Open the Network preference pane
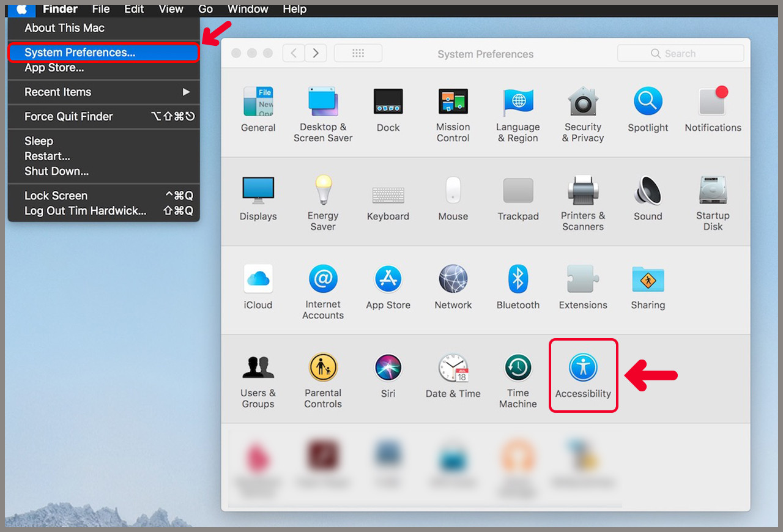The width and height of the screenshot is (783, 532). pyautogui.click(x=453, y=287)
